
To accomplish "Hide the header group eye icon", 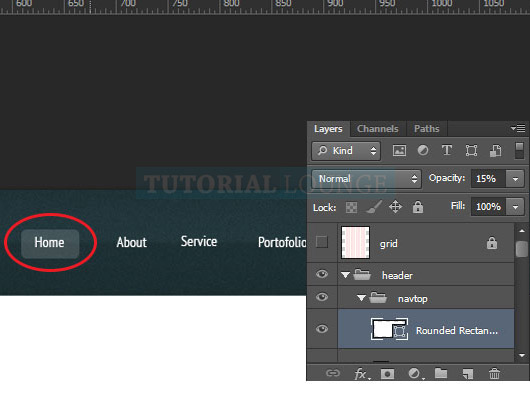I will coord(322,274).
